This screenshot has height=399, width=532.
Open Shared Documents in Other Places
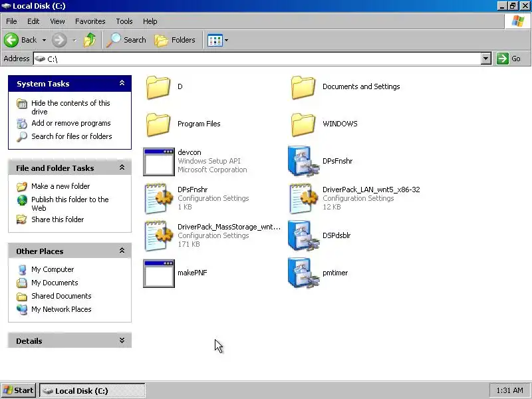61,296
